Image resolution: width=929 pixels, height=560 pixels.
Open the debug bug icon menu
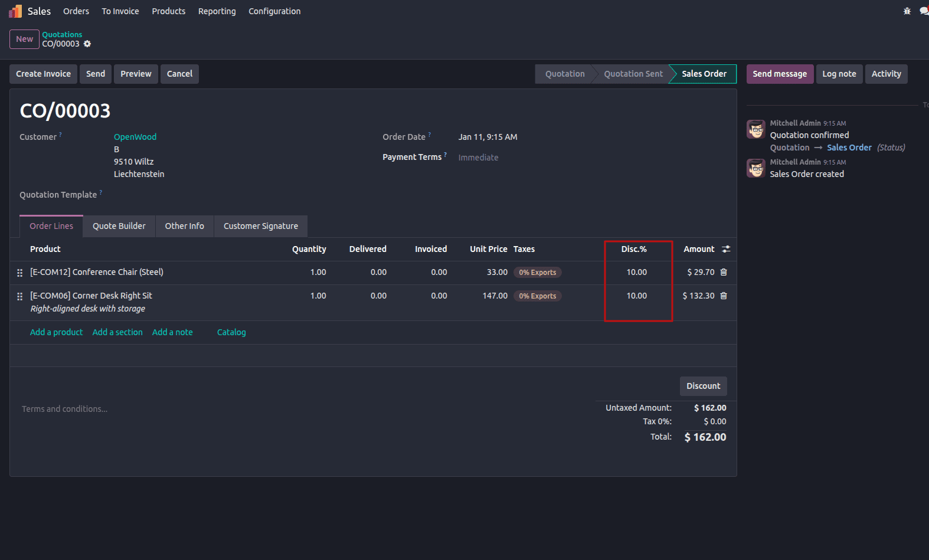pos(907,11)
